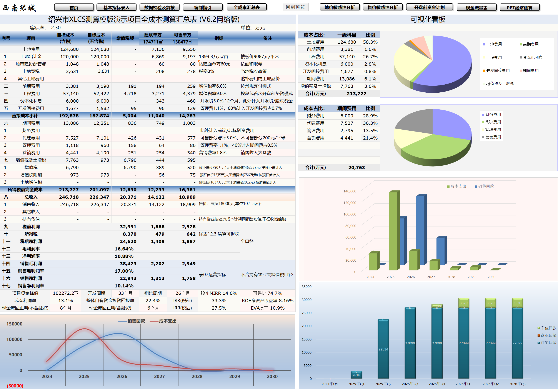Open 地价敏感性分析 analysis

point(340,7)
